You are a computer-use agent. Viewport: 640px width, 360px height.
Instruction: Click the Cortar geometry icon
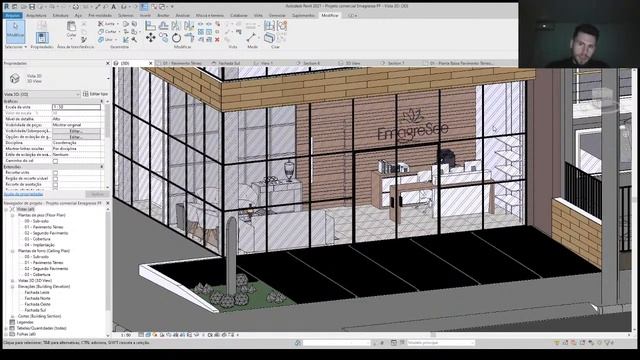pyautogui.click(x=101, y=31)
